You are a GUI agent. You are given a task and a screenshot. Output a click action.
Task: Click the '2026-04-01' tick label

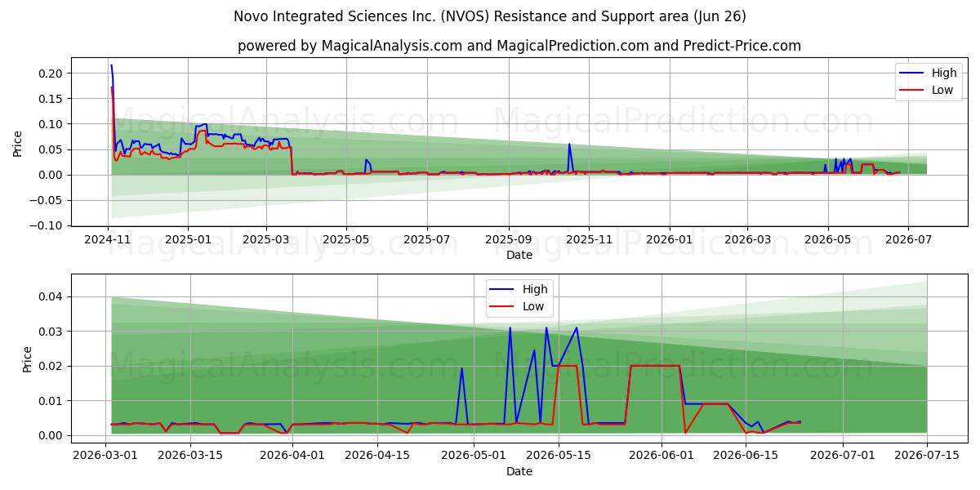click(x=292, y=456)
